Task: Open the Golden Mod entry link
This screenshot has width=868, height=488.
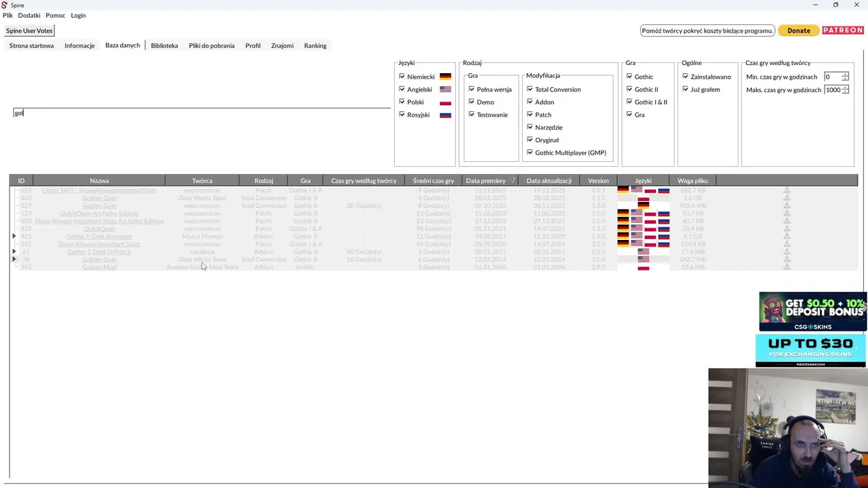Action: 99,267
